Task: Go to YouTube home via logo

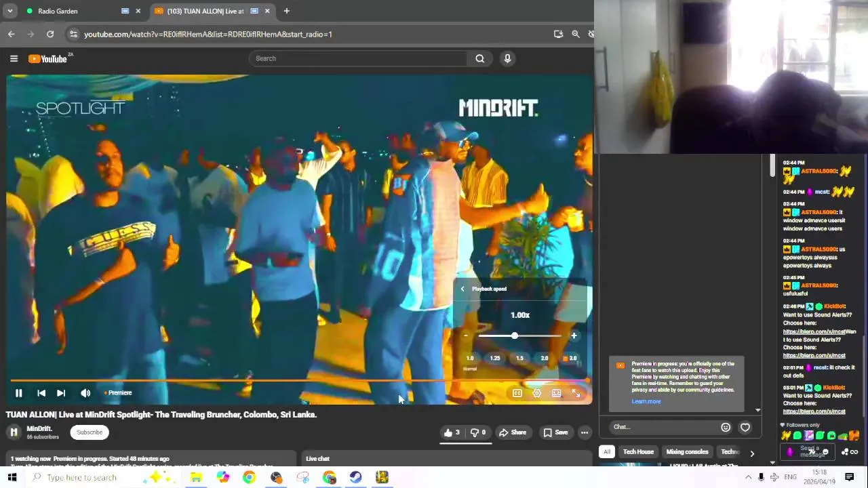Action: (48, 59)
